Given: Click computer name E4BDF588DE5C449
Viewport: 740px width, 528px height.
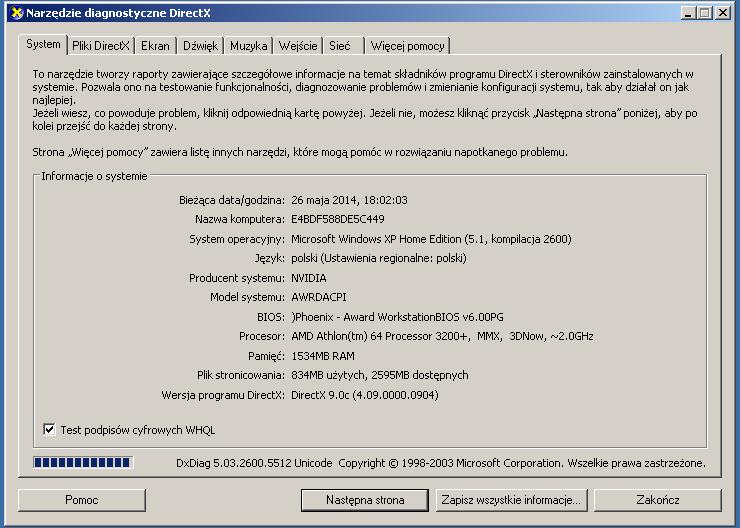Looking at the screenshot, I should (338, 219).
